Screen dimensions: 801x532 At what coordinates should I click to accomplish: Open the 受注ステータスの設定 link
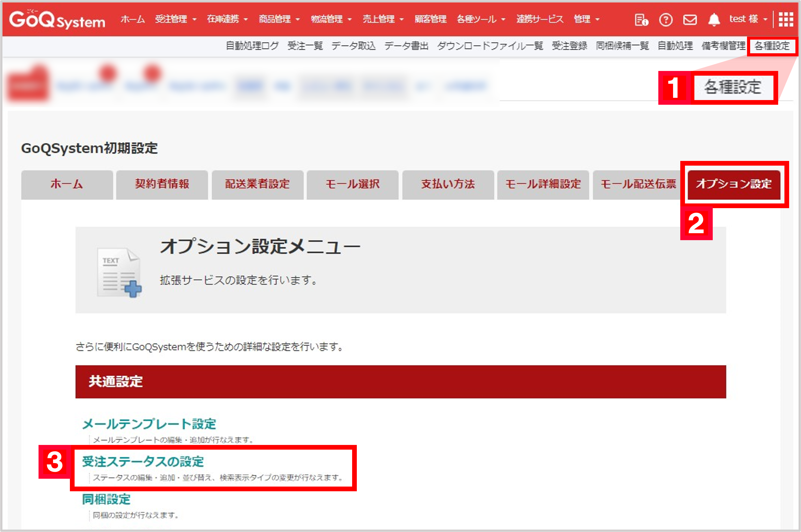[143, 462]
